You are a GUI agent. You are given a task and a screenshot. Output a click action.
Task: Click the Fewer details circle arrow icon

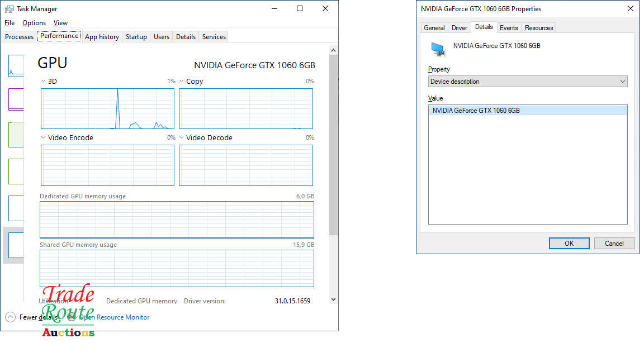(10, 317)
